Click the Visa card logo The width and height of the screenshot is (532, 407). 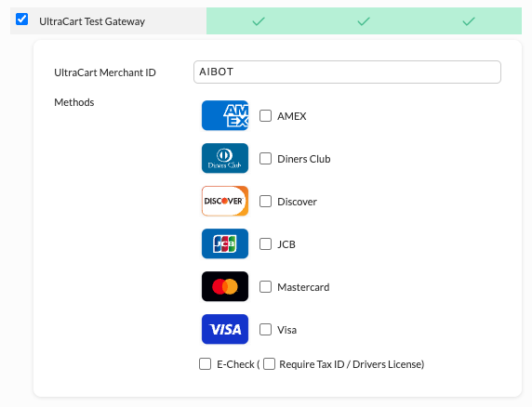pos(225,329)
